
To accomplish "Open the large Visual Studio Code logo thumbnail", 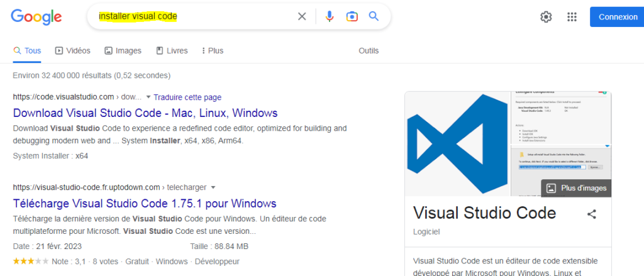I will [x=458, y=144].
